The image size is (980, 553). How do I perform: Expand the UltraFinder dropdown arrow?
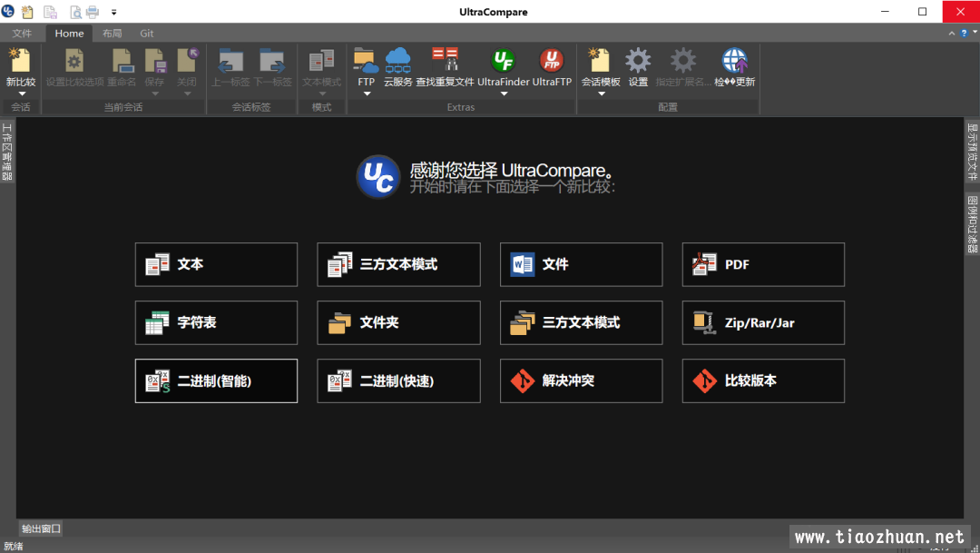point(504,94)
